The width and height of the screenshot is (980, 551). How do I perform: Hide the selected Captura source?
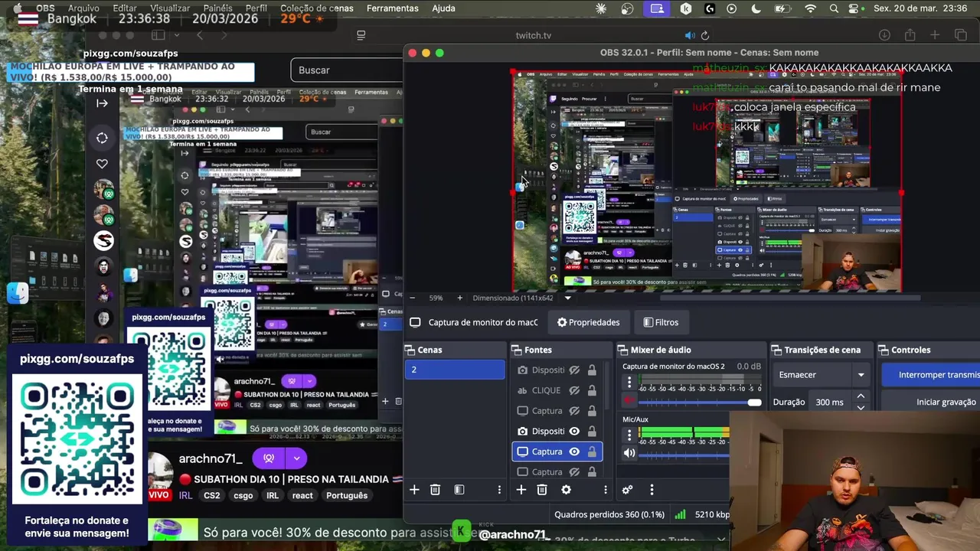tap(574, 452)
